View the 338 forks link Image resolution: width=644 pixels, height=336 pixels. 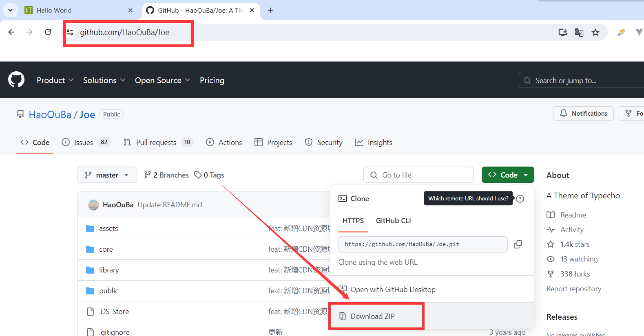[568, 274]
